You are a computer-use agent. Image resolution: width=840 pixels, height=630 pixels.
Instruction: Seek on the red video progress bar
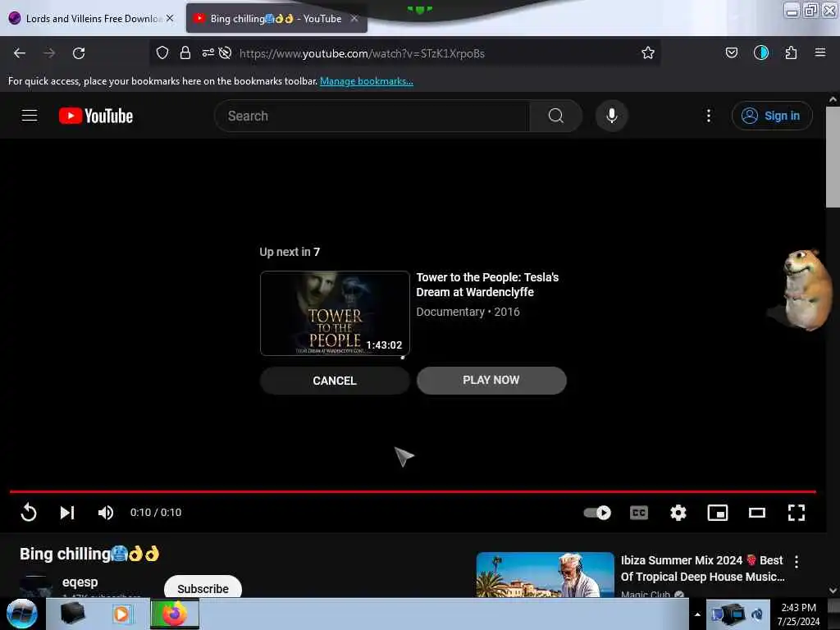(413, 491)
